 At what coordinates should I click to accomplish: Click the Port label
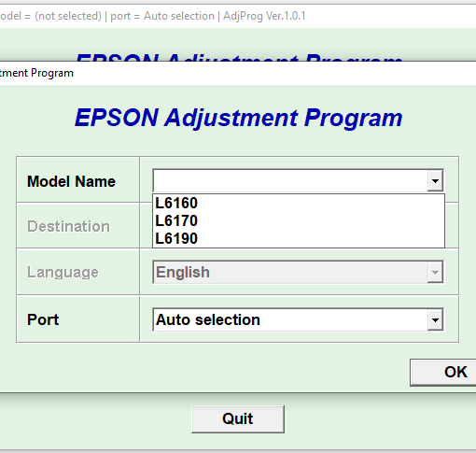click(x=43, y=319)
